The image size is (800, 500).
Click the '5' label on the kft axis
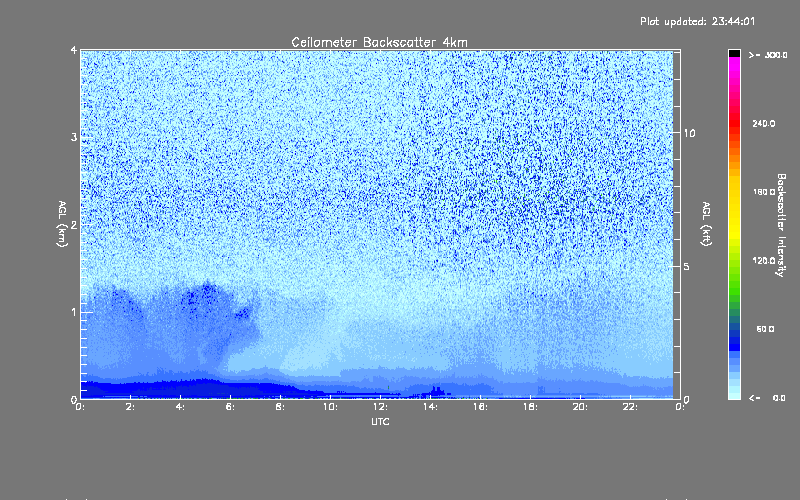[x=686, y=267]
